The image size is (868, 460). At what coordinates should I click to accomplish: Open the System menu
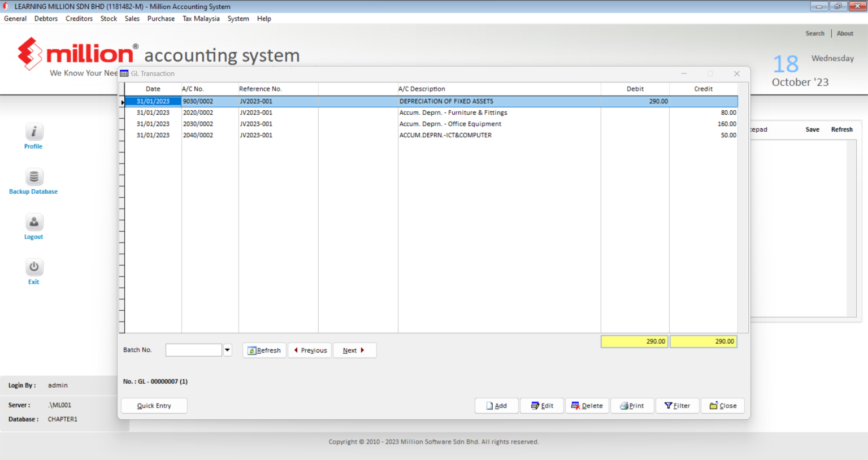tap(238, 18)
